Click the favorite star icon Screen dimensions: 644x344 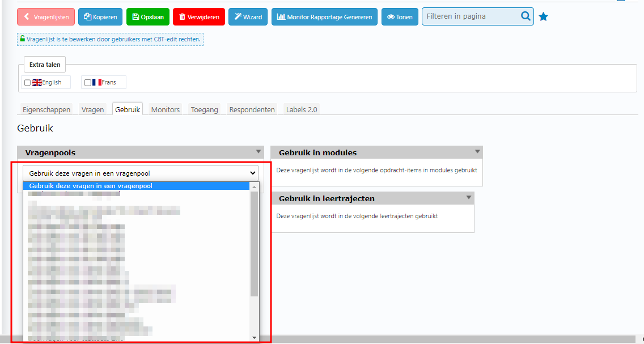click(543, 17)
